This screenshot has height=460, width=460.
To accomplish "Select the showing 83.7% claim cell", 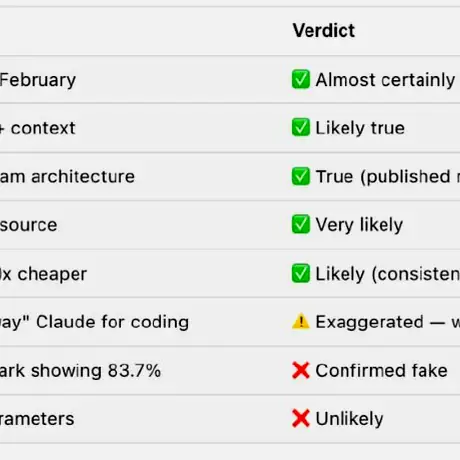I will point(80,371).
